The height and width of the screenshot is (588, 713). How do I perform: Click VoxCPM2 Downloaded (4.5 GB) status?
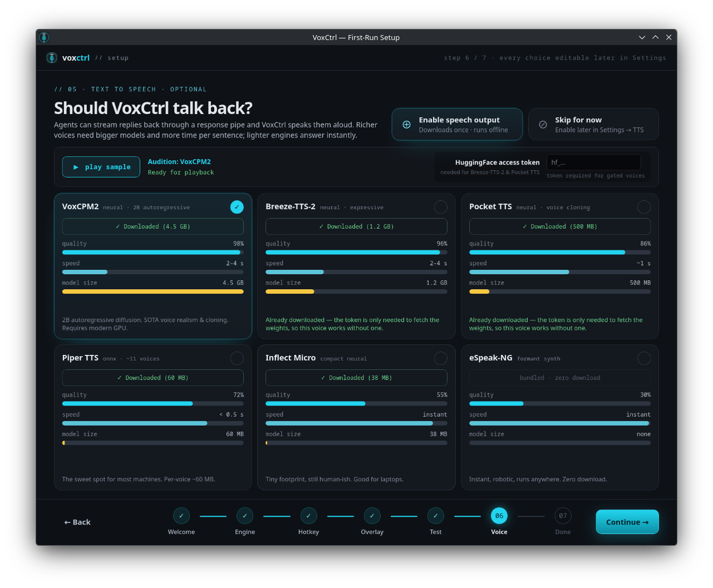tap(153, 226)
